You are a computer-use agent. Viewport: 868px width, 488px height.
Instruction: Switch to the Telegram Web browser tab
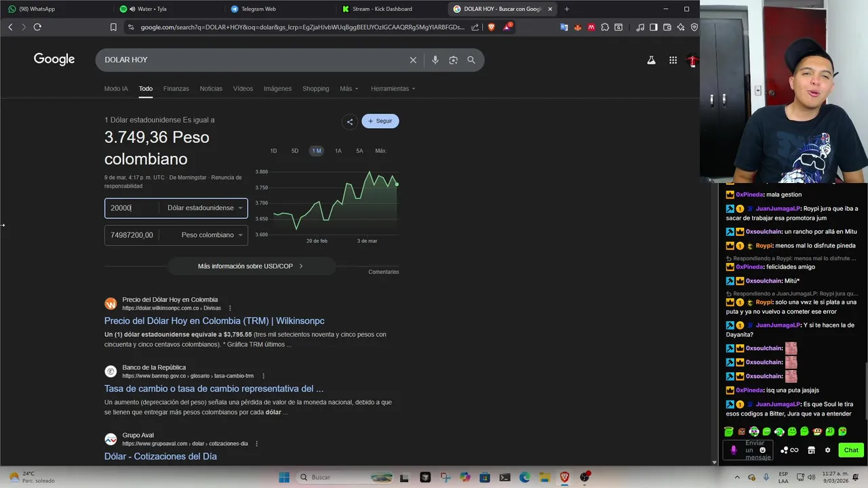click(x=278, y=9)
